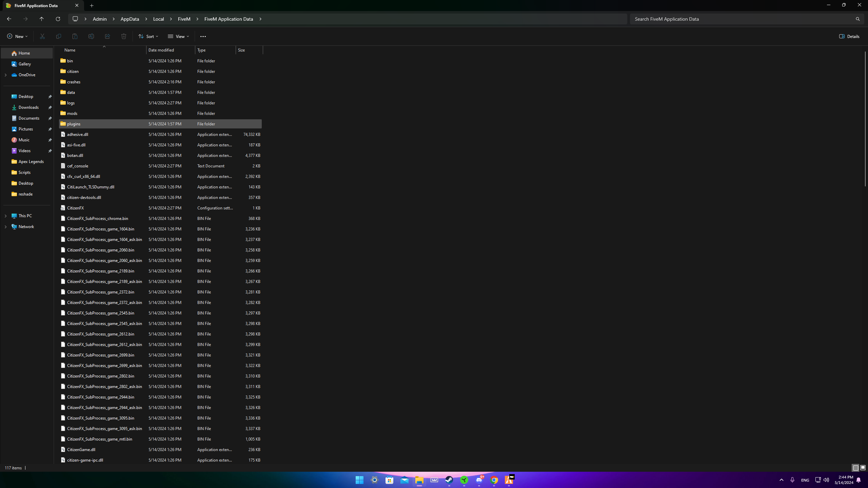Viewport: 868px width, 488px height.
Task: Open the Sort dropdown menu
Action: [148, 36]
